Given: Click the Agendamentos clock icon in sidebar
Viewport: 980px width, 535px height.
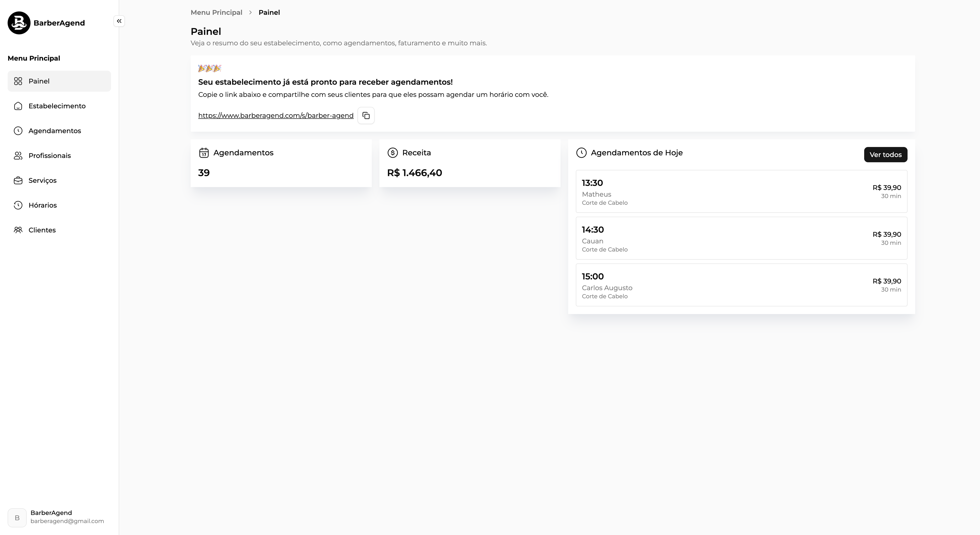Looking at the screenshot, I should tap(18, 131).
